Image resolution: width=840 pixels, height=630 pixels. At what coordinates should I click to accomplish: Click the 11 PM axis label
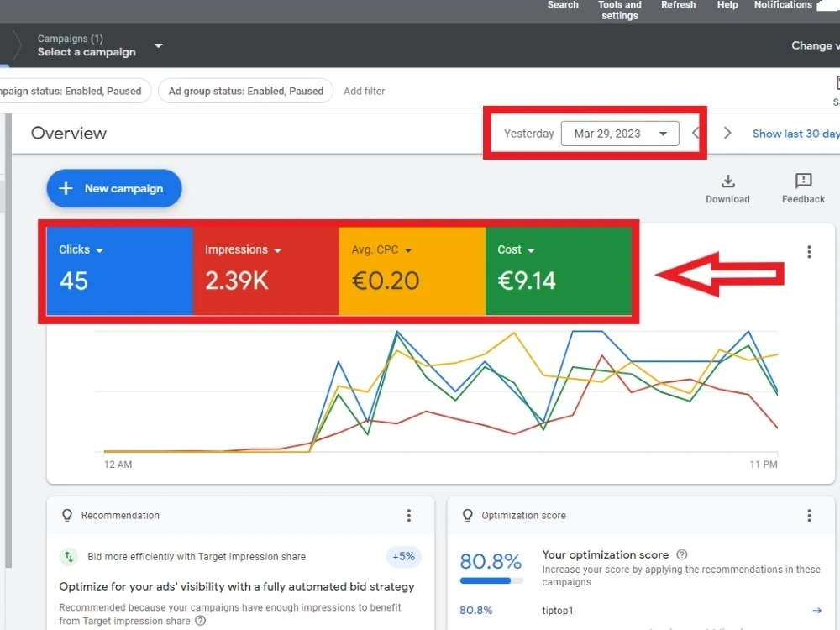(x=764, y=465)
